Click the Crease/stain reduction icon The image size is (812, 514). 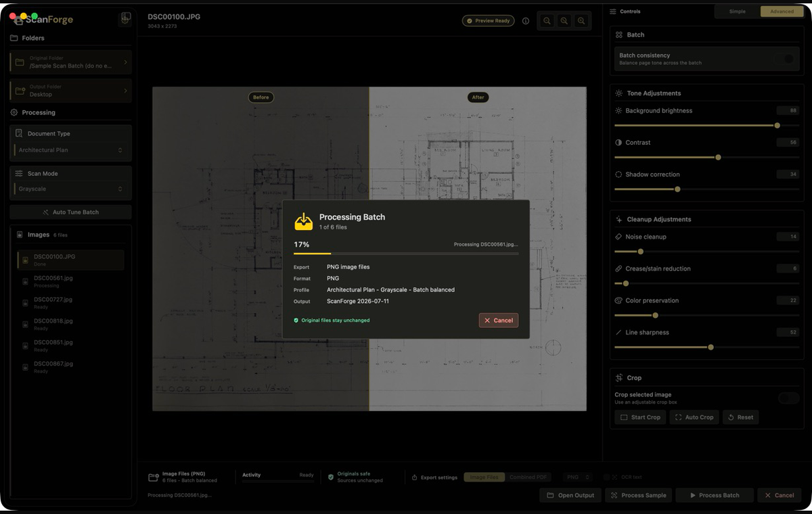pos(618,268)
